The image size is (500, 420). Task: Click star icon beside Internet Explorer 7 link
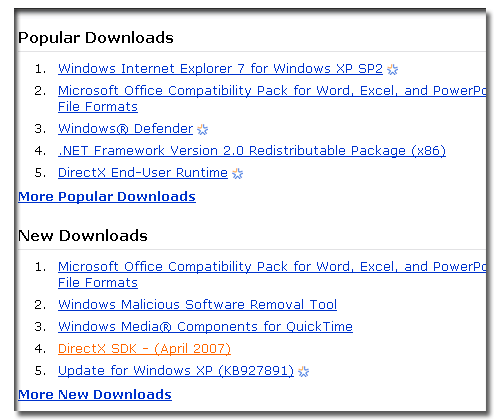(392, 70)
